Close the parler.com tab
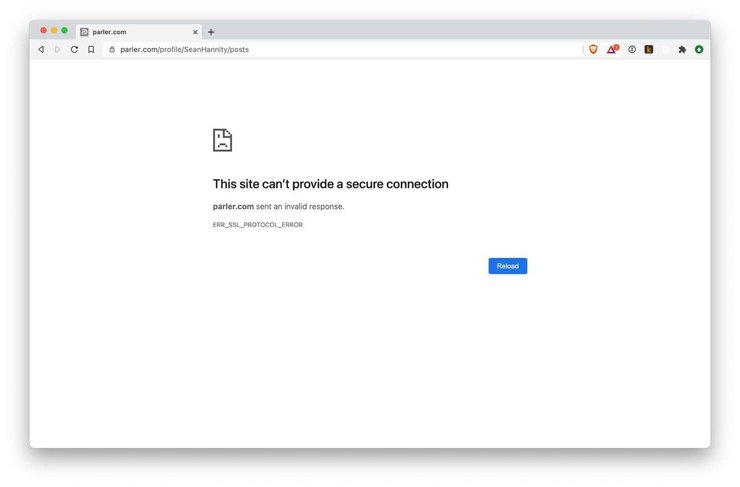Screen dimensions: 740x487 195,32
